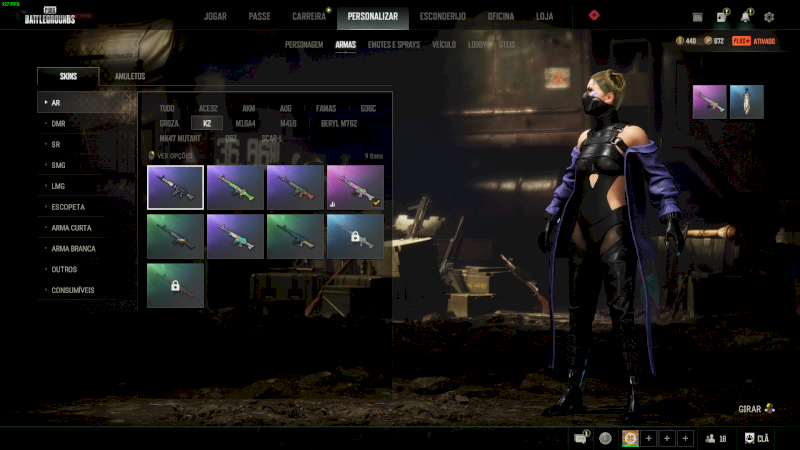The image size is (800, 450).
Task: Filter skins by GROZA
Action: (169, 123)
